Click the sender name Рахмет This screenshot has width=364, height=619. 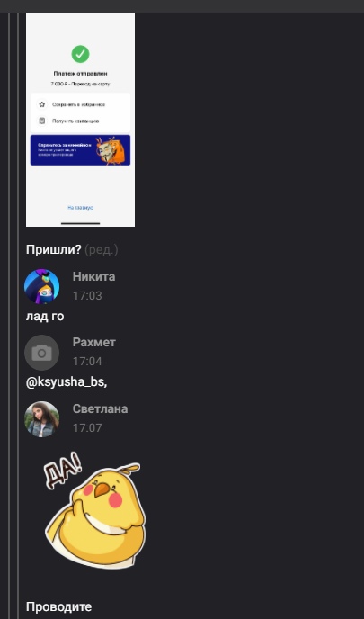[x=93, y=342]
